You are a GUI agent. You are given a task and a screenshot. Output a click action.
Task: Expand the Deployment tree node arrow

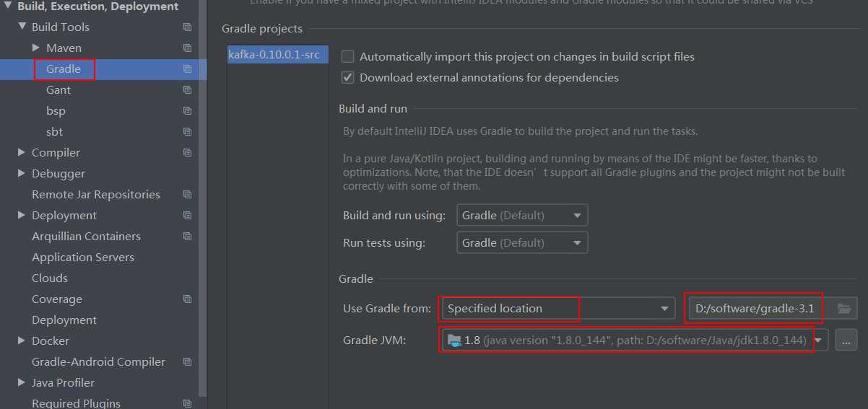(x=22, y=216)
